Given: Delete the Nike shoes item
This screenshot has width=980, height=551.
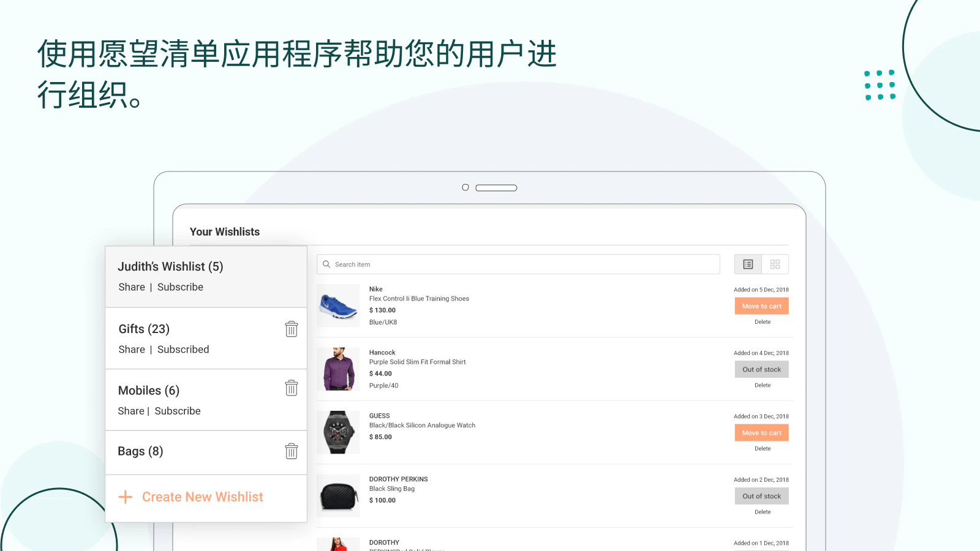Looking at the screenshot, I should [763, 322].
